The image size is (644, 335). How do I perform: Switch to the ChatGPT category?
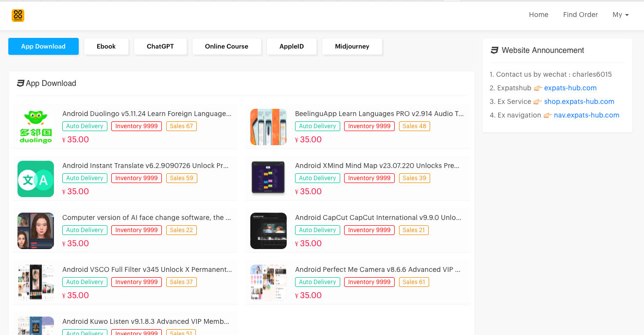(160, 47)
